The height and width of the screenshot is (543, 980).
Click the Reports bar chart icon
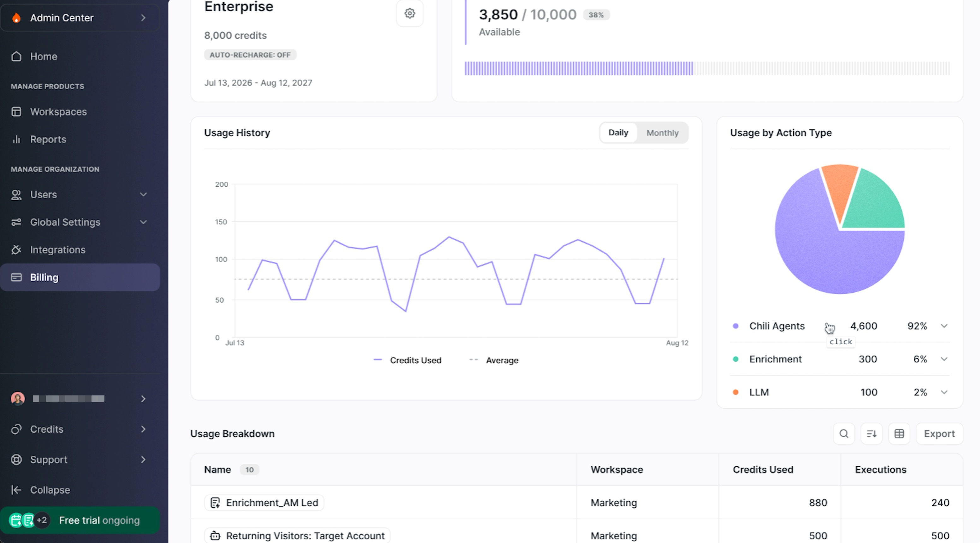click(x=16, y=140)
